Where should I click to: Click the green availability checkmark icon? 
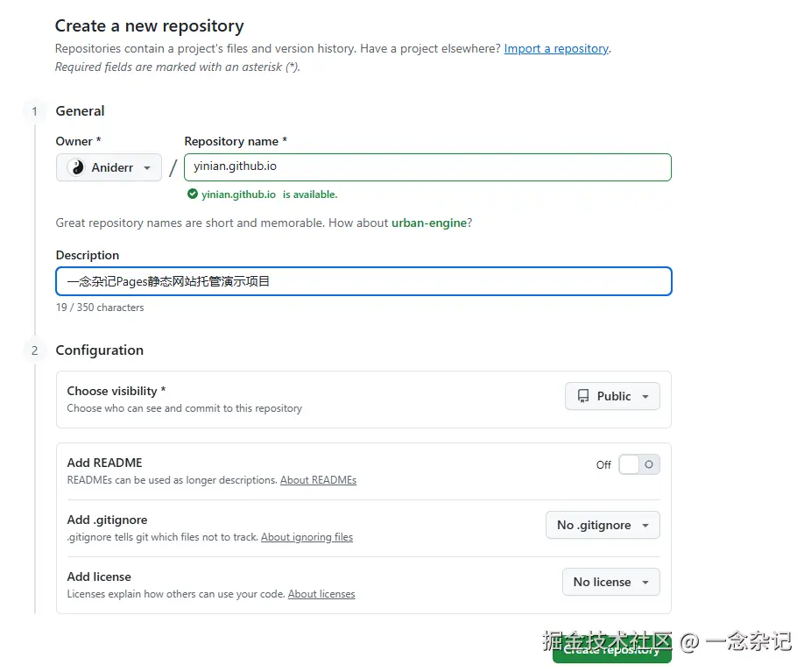click(193, 195)
